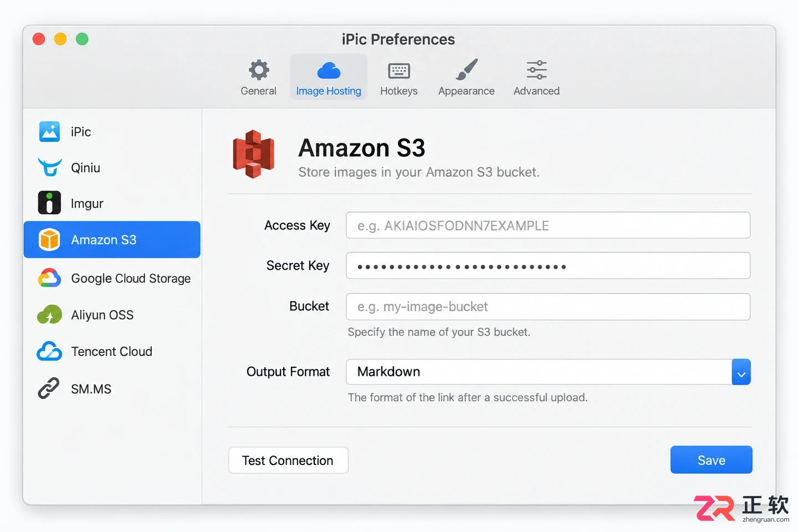This screenshot has width=798, height=532.
Task: Choose Aliyun OSS from the list
Action: click(112, 315)
